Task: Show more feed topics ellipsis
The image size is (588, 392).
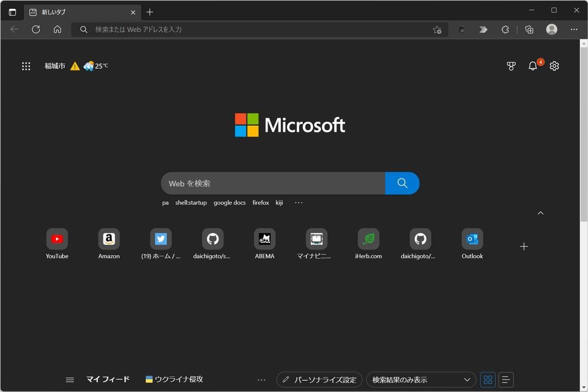Action: click(x=261, y=380)
